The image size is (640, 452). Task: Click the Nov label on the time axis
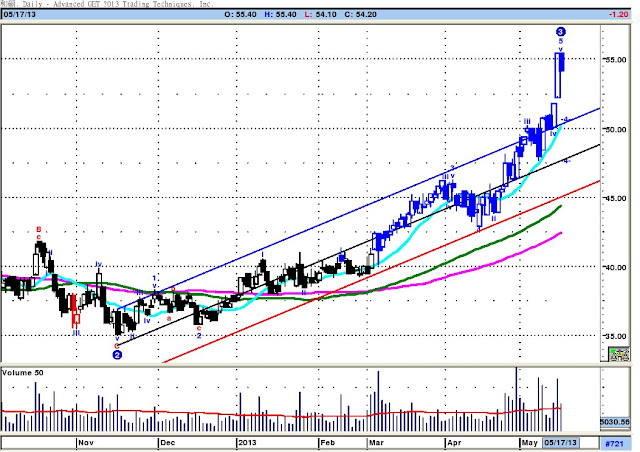86,443
